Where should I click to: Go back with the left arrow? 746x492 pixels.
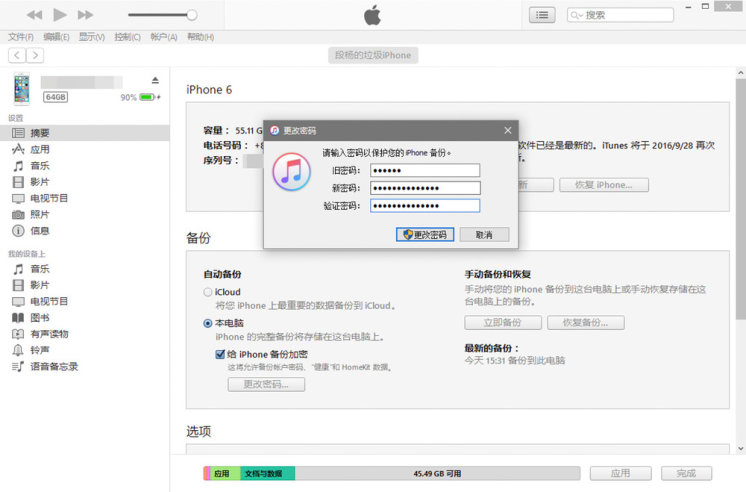pyautogui.click(x=17, y=56)
